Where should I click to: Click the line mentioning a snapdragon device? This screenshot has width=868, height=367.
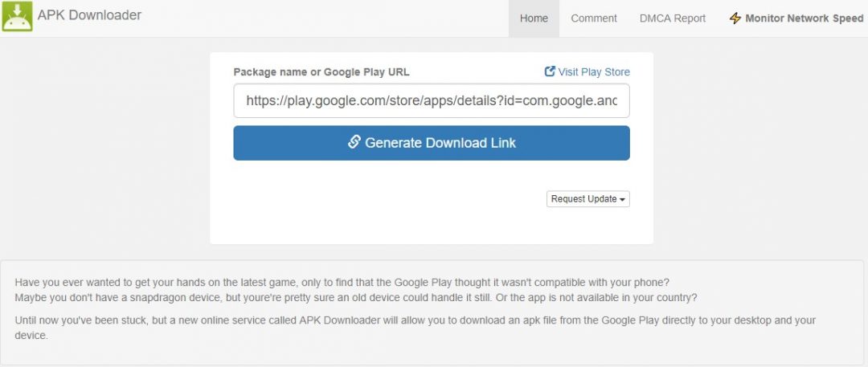355,297
